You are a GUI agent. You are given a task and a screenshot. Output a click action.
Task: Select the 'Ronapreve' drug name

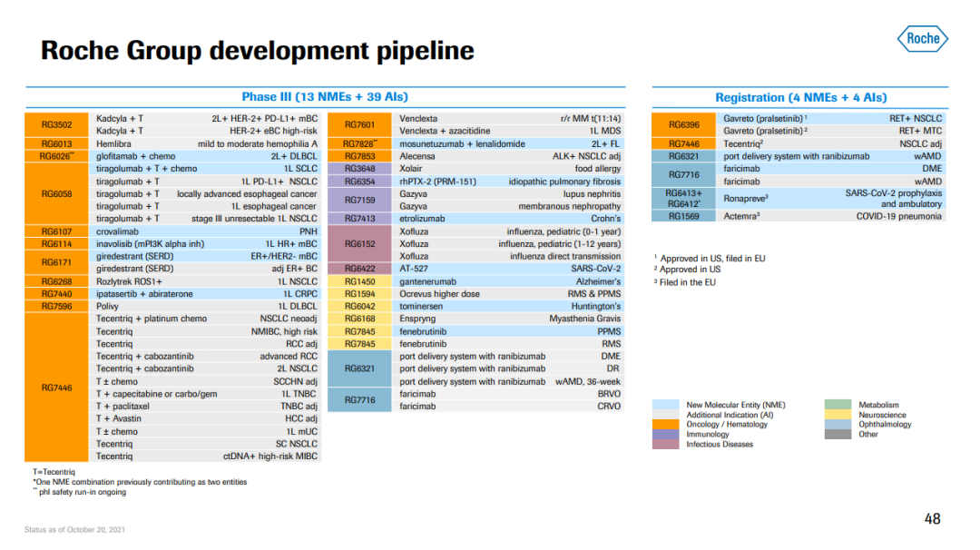click(744, 198)
